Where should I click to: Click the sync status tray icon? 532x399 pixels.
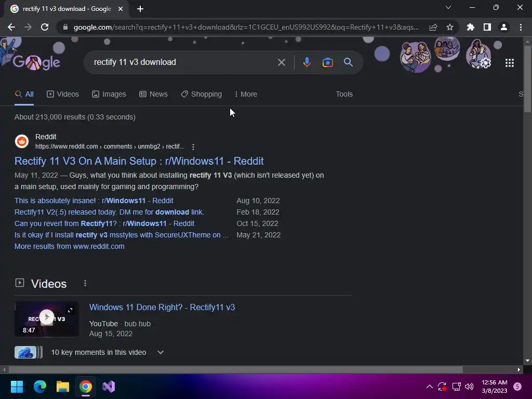click(x=442, y=387)
